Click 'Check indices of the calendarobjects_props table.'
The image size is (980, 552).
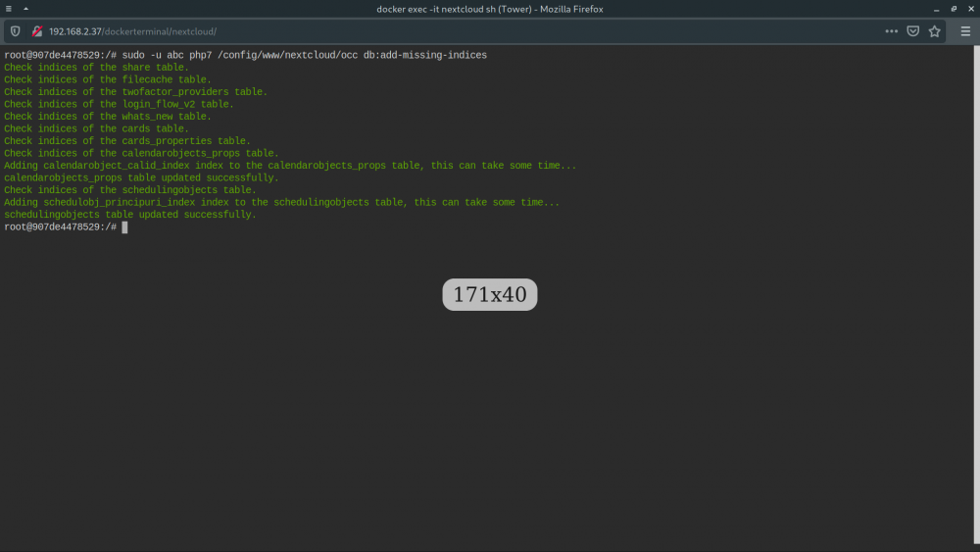141,153
